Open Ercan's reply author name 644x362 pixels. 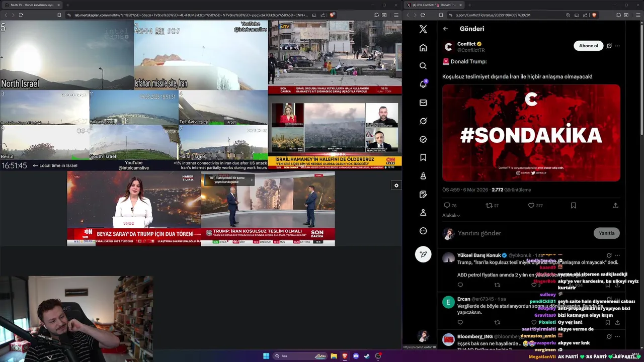click(463, 299)
